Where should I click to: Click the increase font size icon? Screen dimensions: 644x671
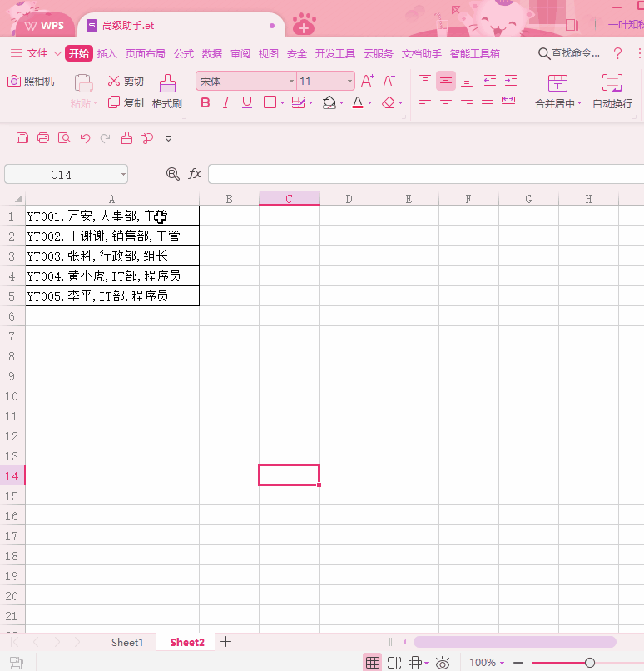tap(367, 81)
